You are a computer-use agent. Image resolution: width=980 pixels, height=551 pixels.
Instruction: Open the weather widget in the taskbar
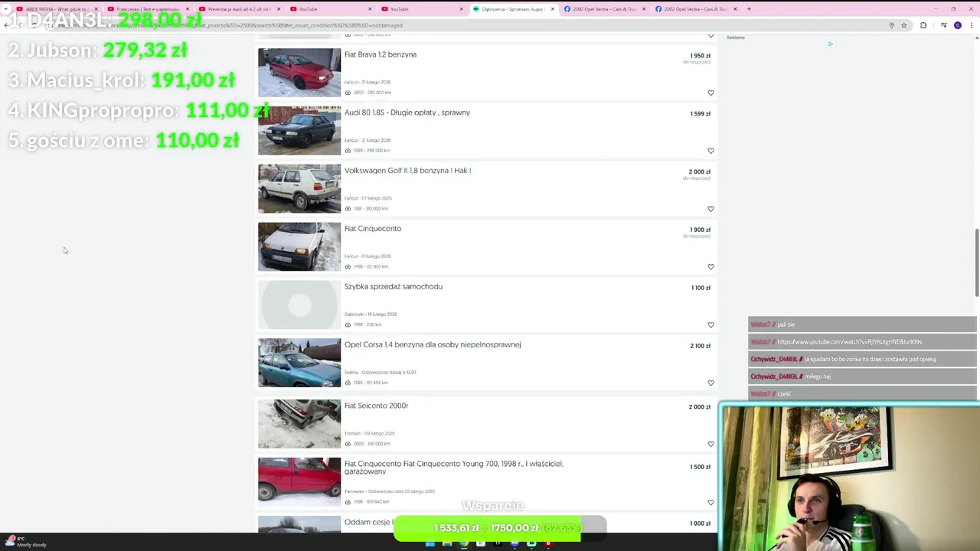(x=24, y=542)
